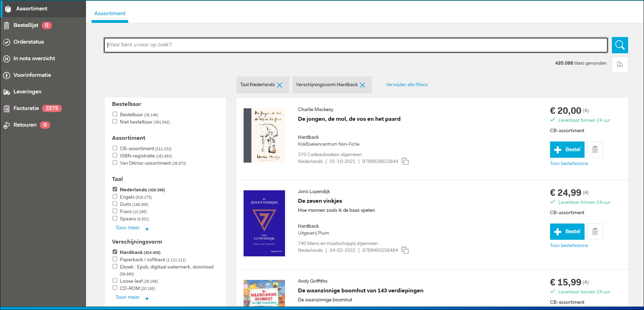This screenshot has height=310, width=644.
Task: Click author Andy Griffiths
Action: point(313,281)
